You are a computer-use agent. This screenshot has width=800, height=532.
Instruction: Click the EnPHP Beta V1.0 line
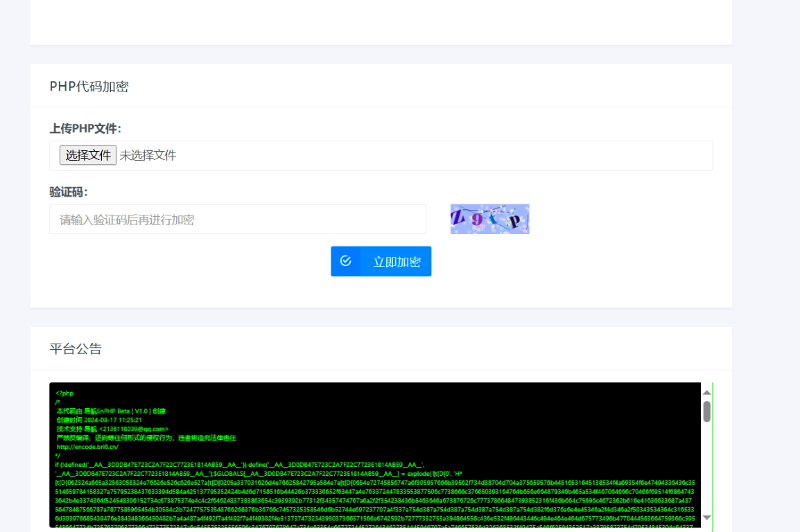(x=111, y=411)
